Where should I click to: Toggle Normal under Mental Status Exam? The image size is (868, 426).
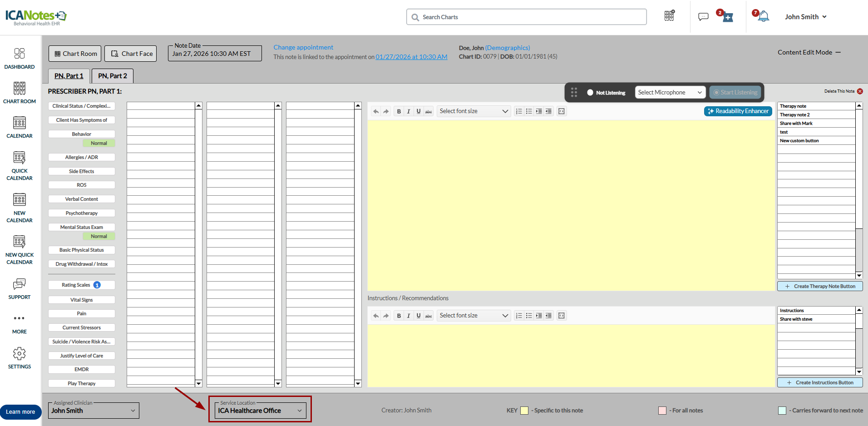(x=99, y=237)
